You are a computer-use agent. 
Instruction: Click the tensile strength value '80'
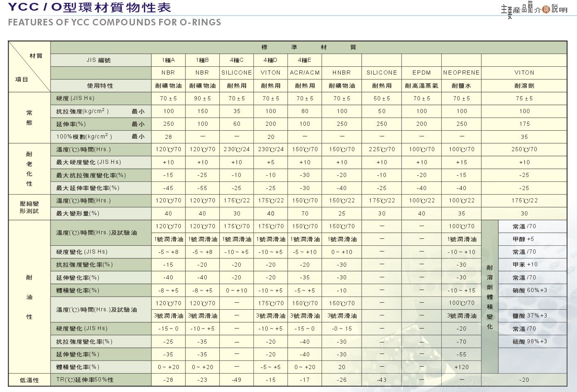tap(305, 111)
